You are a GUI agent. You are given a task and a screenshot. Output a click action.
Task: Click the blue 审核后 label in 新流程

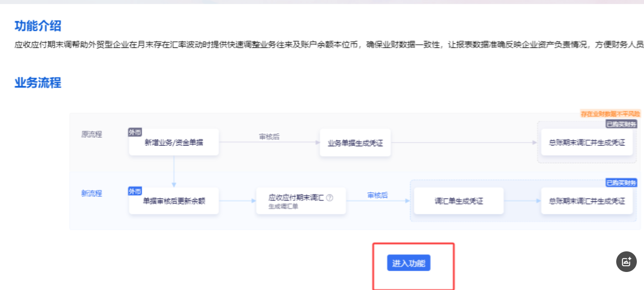(x=378, y=195)
